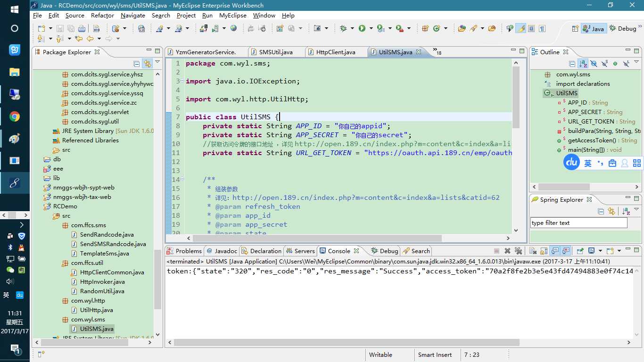This screenshot has width=644, height=362.
Task: Switch to Debug perspective button
Action: (623, 28)
